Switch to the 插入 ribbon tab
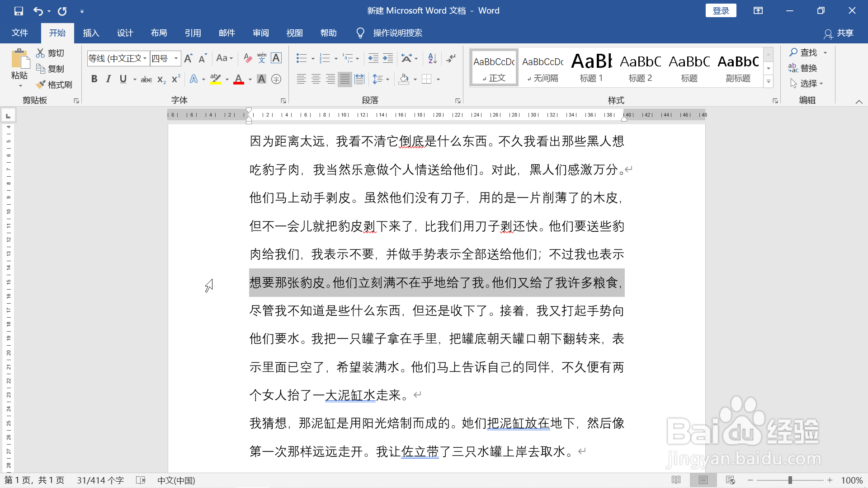 [90, 33]
